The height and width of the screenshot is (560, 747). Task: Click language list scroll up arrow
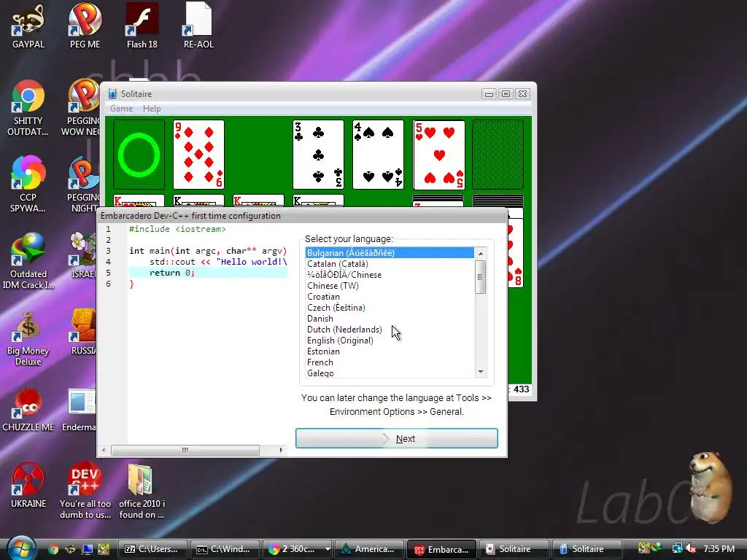[481, 253]
